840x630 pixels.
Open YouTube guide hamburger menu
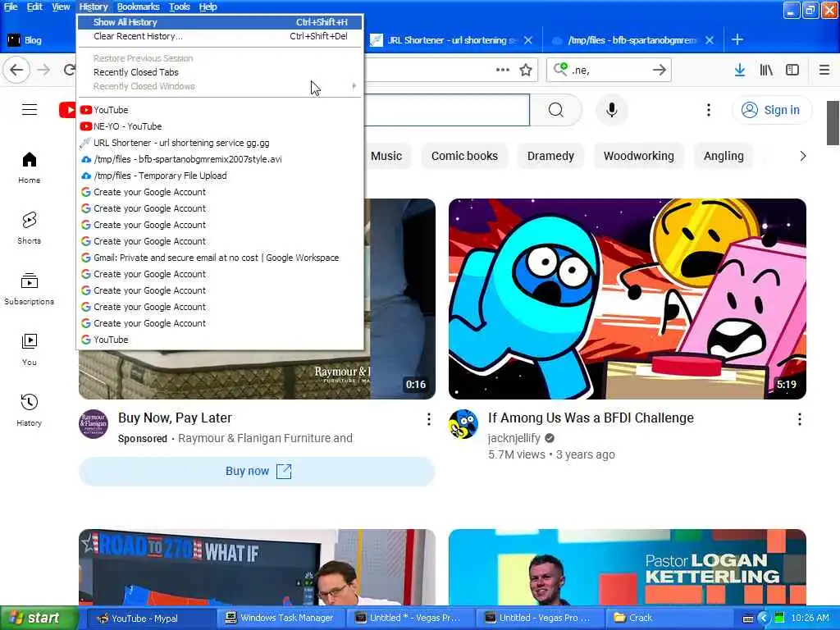[x=30, y=110]
